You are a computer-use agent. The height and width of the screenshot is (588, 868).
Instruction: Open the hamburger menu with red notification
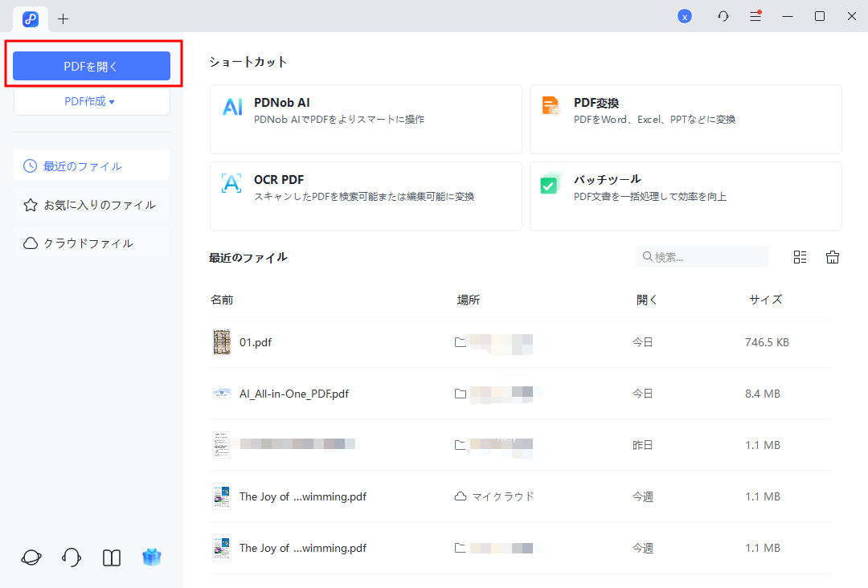[755, 15]
